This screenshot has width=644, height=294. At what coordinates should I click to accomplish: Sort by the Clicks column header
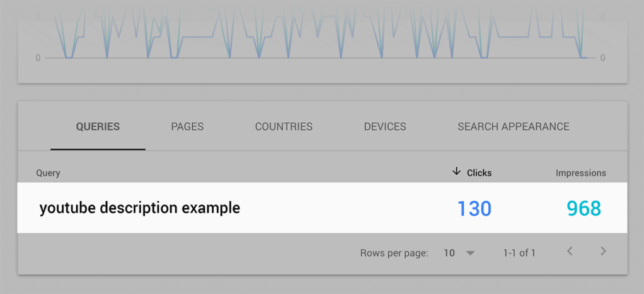coord(479,173)
